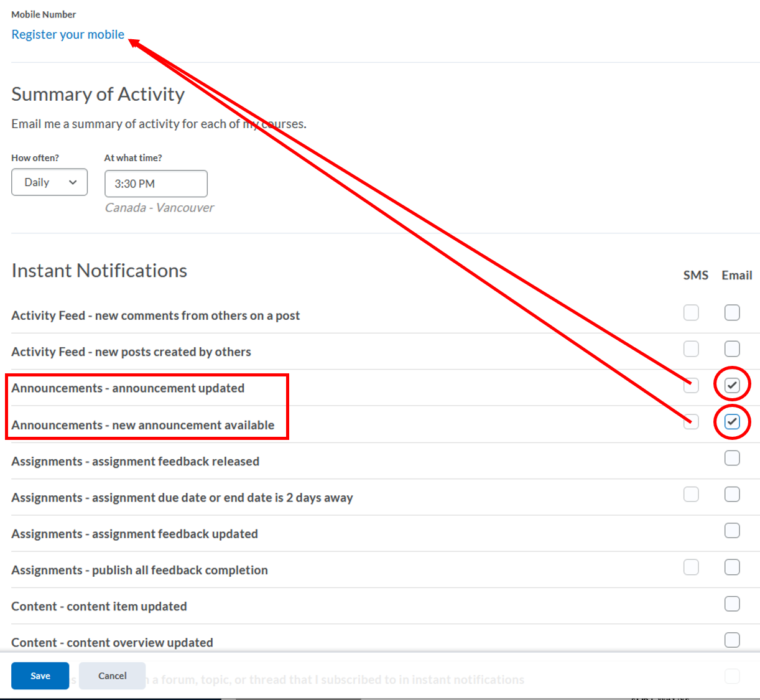Enable SMS for assignment due date reminder
Viewport: 760px width, 700px height.
691,494
